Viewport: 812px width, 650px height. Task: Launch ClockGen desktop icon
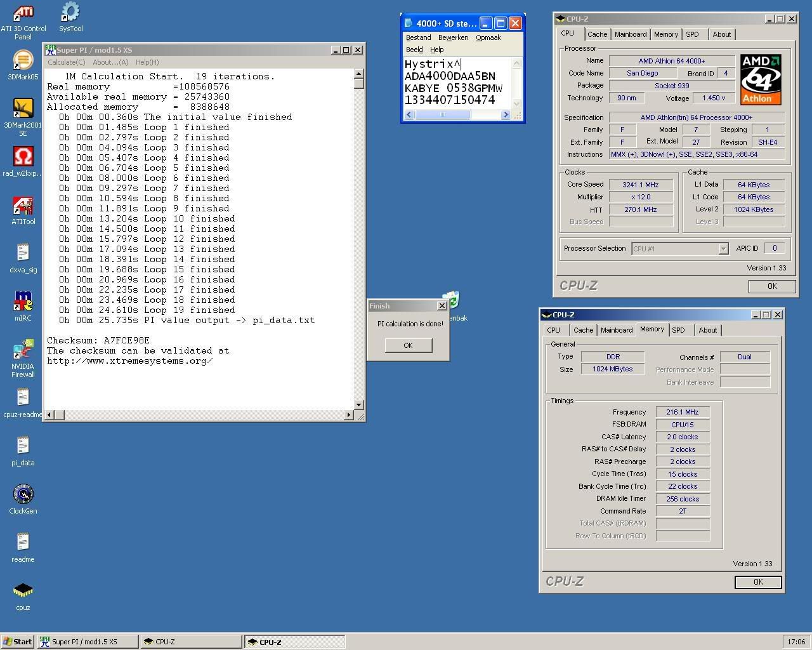[23, 494]
